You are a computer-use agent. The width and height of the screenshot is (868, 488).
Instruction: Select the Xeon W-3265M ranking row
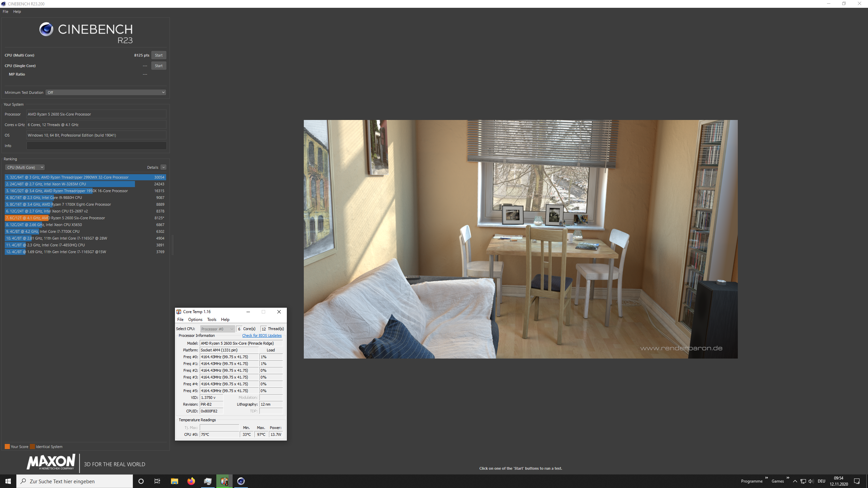click(85, 184)
